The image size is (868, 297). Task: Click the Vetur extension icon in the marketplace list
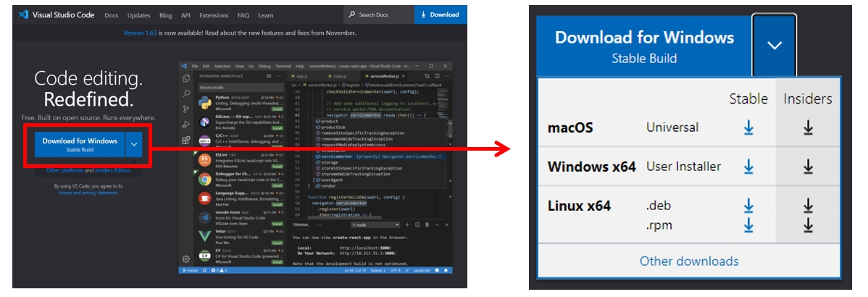204,236
